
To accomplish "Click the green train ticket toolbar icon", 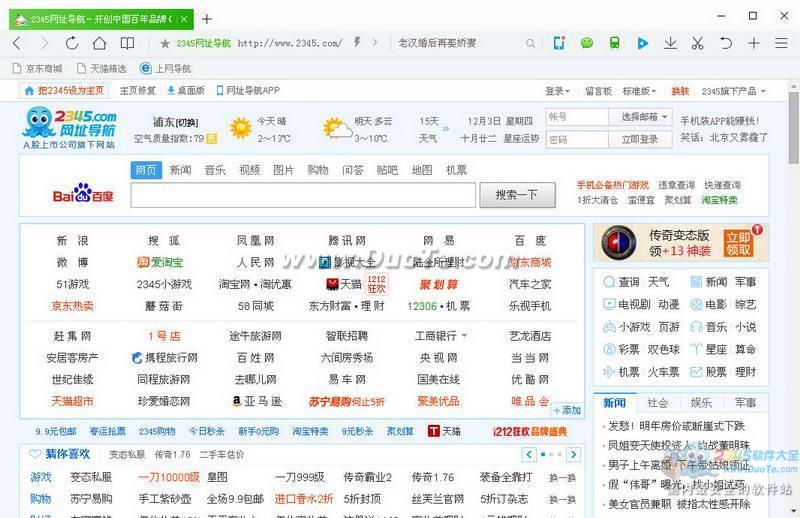I will coord(615,43).
